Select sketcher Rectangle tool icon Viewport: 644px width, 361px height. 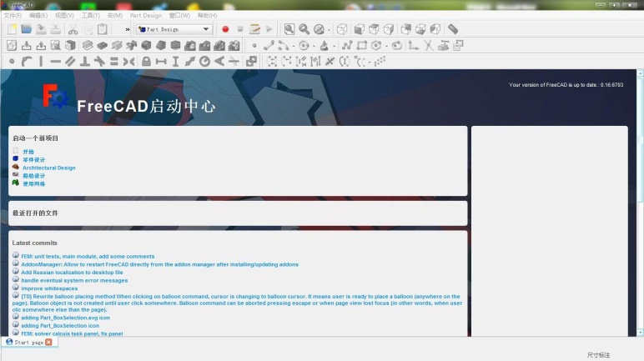[361, 45]
